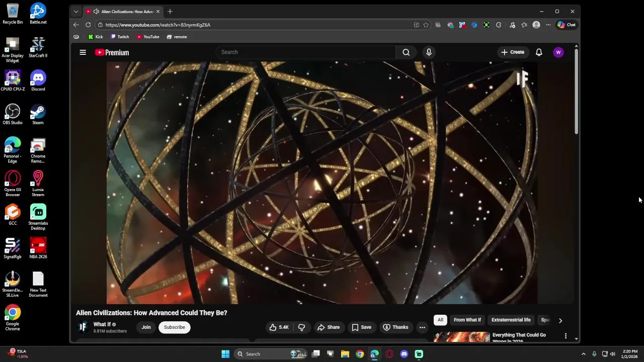Viewport: 644px width, 362px height.
Task: Open more actions ellipsis under the video
Action: 422,327
